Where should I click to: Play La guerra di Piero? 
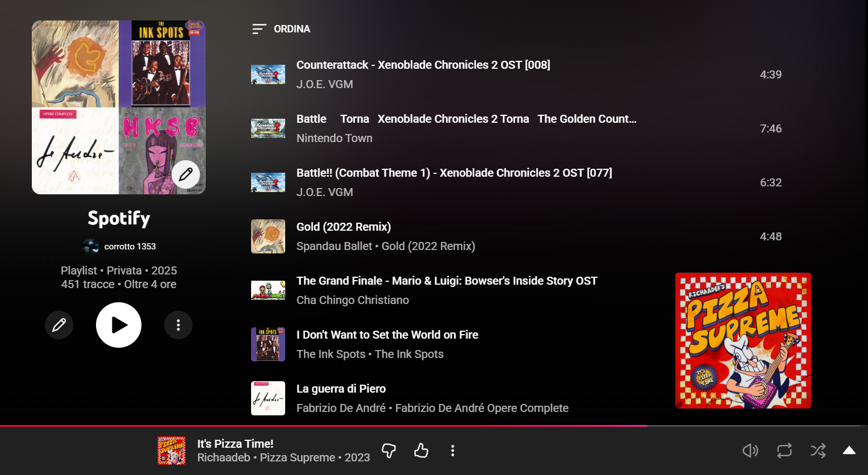pyautogui.click(x=341, y=389)
